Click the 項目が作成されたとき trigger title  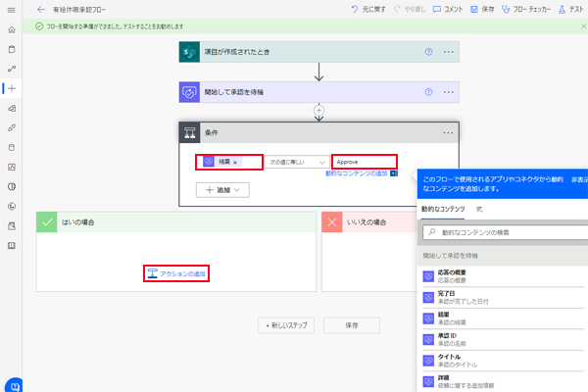[236, 52]
